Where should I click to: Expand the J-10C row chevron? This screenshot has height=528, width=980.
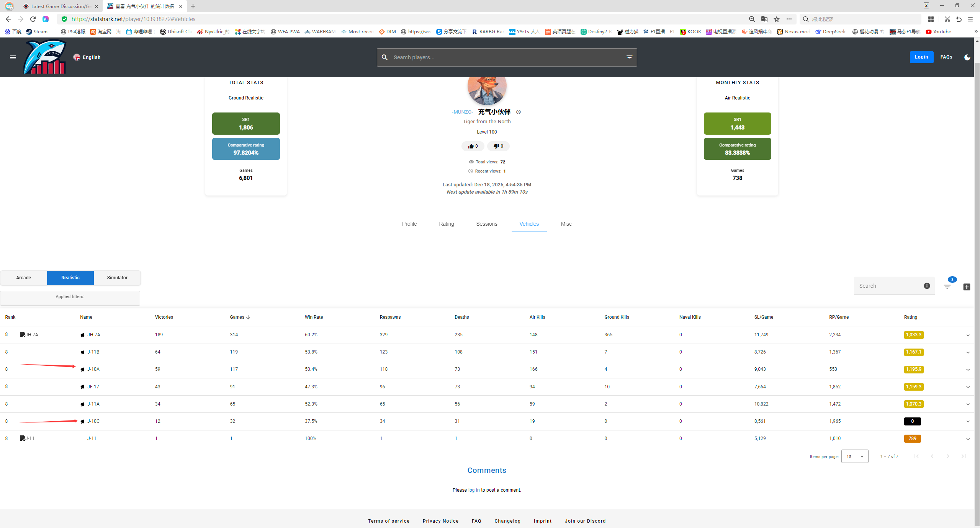pyautogui.click(x=968, y=422)
